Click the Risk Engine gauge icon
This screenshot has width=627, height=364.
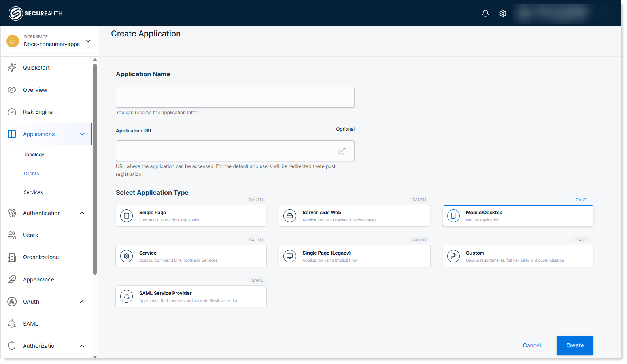coord(12,112)
